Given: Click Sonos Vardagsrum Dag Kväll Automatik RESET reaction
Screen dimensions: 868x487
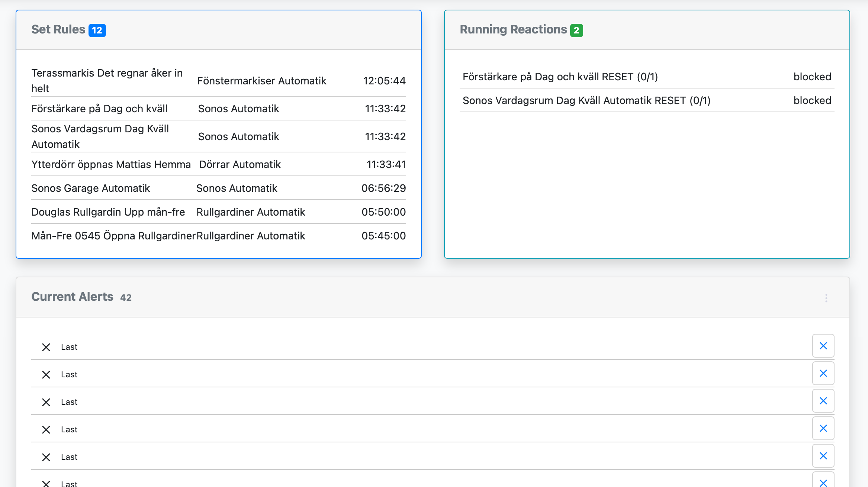Looking at the screenshot, I should (x=586, y=100).
